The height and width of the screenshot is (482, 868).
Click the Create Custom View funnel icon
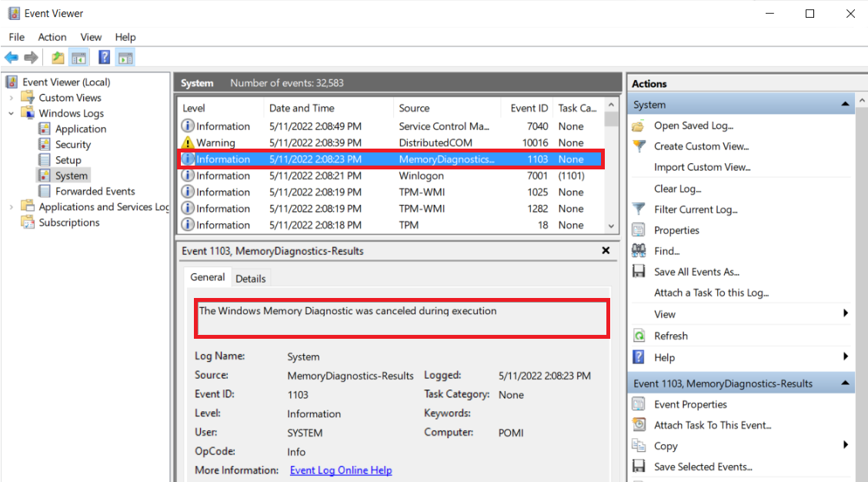pos(639,146)
